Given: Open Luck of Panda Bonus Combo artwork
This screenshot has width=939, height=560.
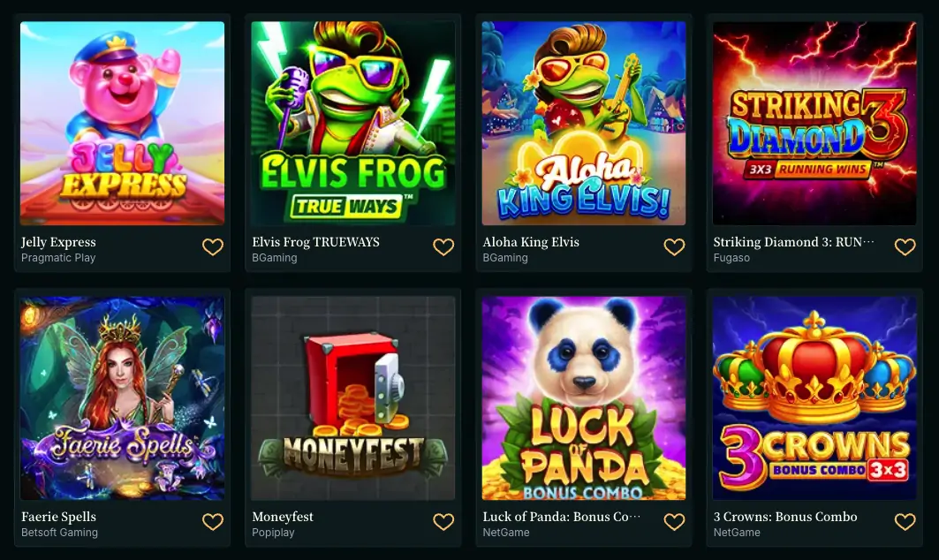Looking at the screenshot, I should point(584,397).
